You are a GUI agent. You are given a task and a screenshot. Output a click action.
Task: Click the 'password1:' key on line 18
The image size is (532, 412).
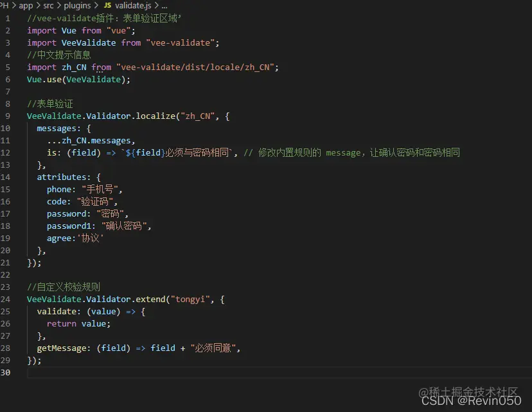click(71, 226)
